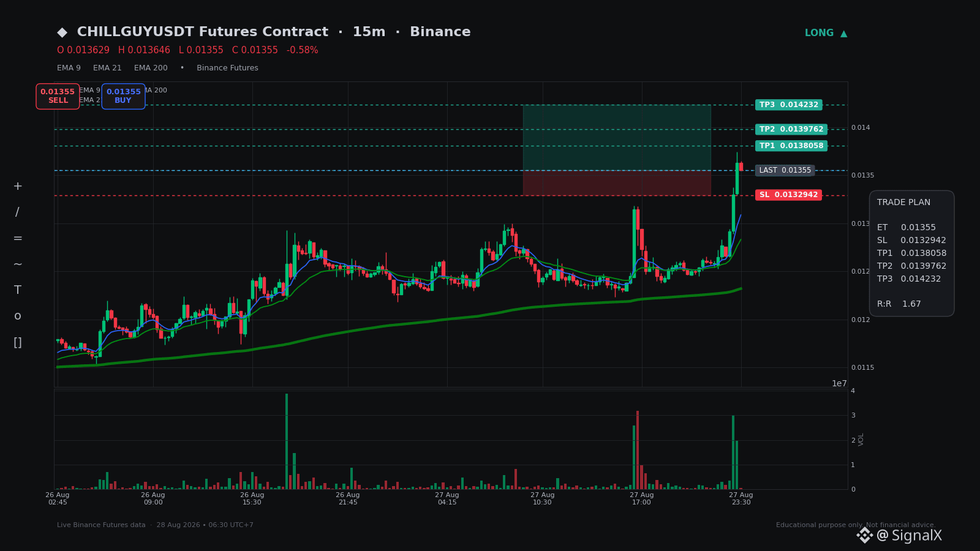Select the TP2 0.0139762 price tag on chart
This screenshot has width=980, height=551.
point(791,129)
